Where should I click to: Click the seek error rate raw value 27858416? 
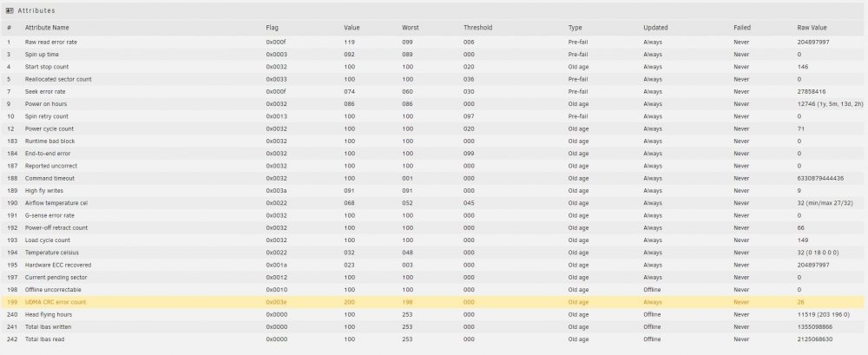point(812,91)
